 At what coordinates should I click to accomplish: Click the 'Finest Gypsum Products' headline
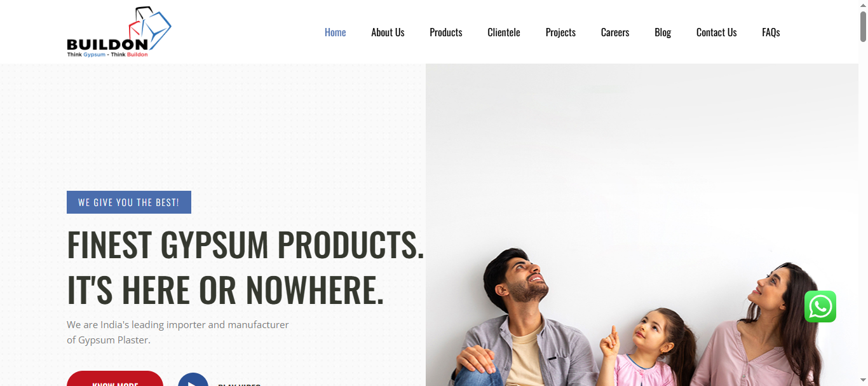pos(245,267)
